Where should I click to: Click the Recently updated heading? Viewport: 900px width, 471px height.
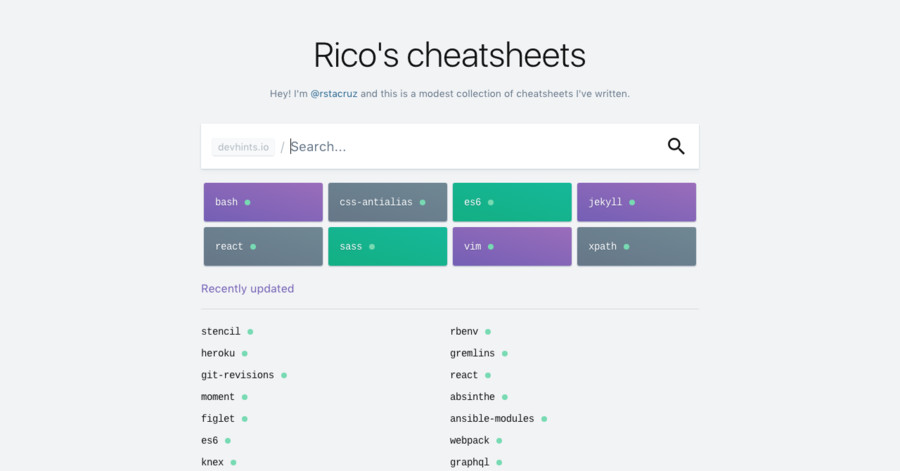[247, 289]
